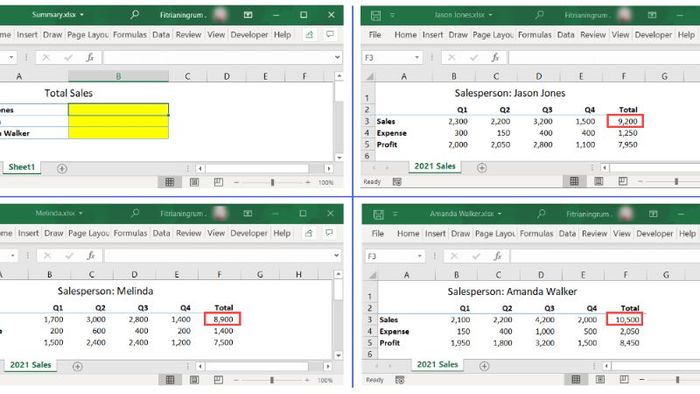
Task: Click column B header in Summary window
Action: [118, 76]
